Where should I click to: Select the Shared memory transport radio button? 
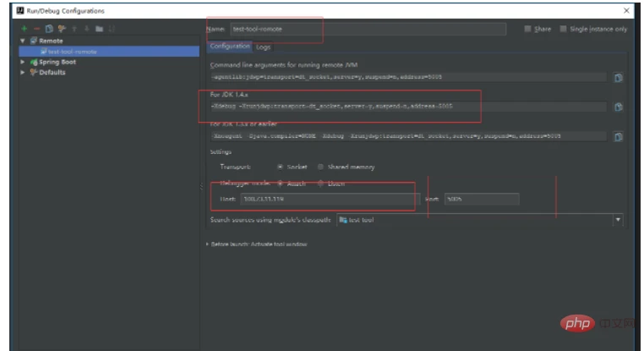(322, 167)
